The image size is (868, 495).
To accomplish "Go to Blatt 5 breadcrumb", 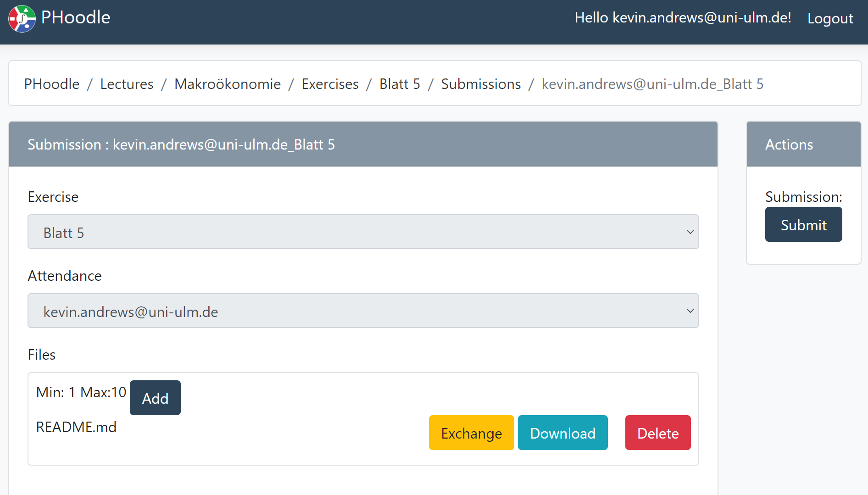I will point(400,84).
